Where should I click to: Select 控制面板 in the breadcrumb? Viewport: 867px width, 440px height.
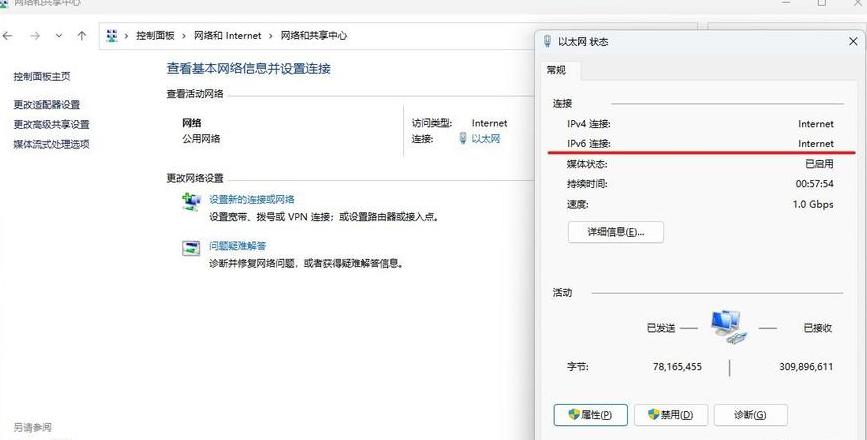[x=155, y=36]
